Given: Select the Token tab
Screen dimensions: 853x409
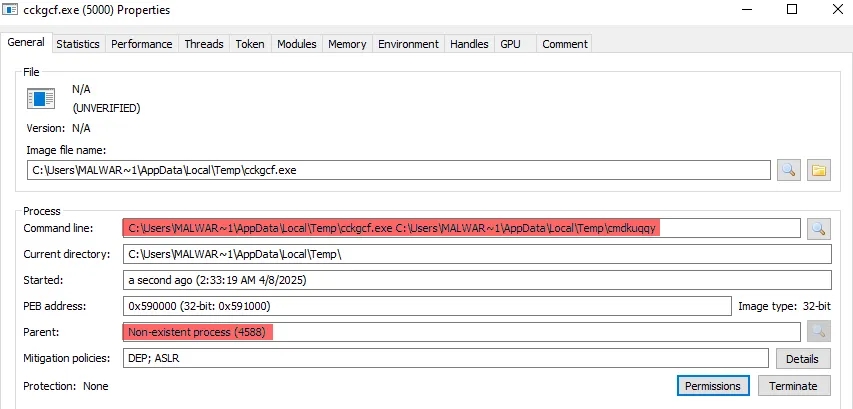Looking at the screenshot, I should (250, 44).
